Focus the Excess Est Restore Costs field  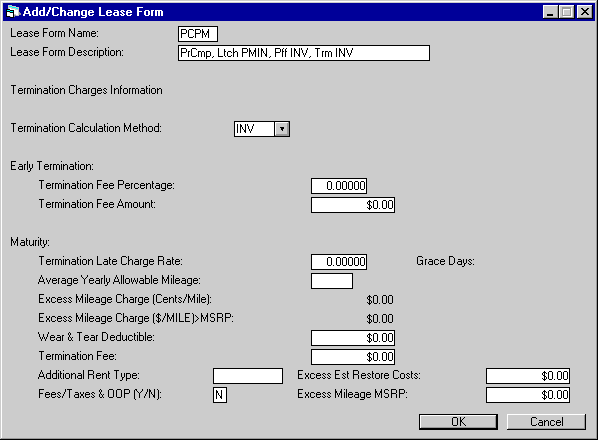pyautogui.click(x=528, y=376)
